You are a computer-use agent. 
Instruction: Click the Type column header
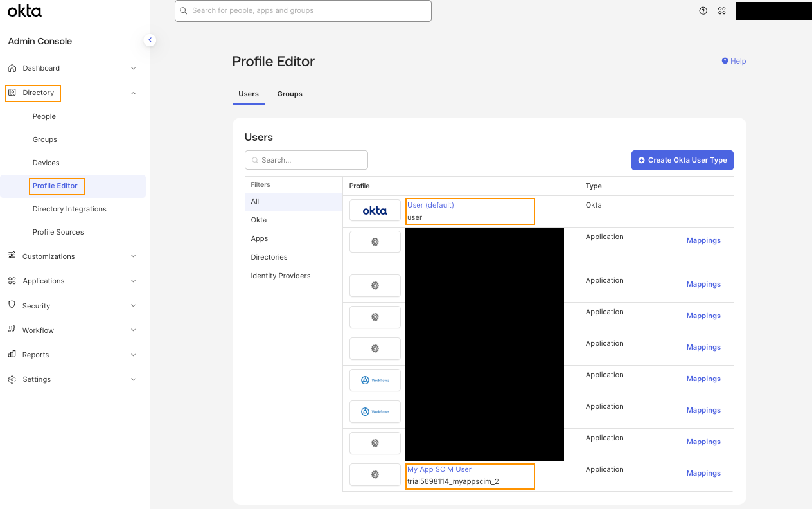click(x=594, y=186)
